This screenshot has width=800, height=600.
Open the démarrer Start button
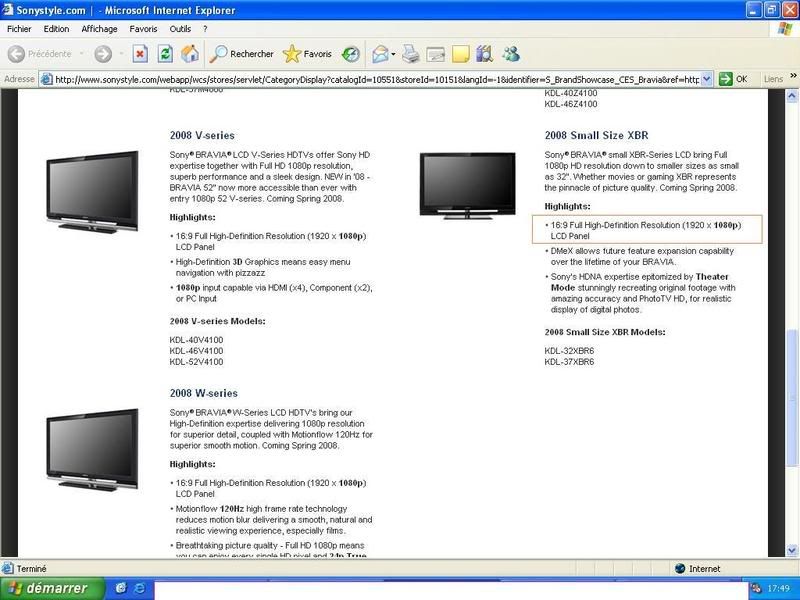pos(52,589)
